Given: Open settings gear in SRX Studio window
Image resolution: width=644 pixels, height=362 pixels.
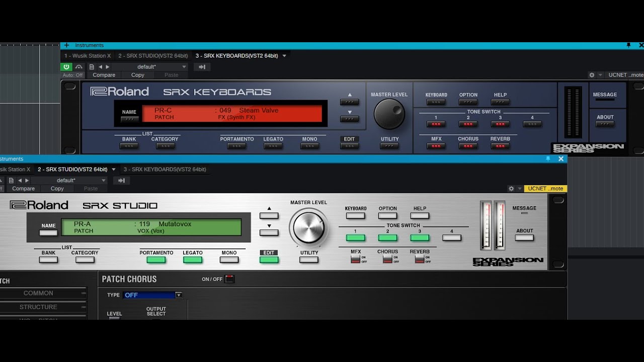Looking at the screenshot, I should pyautogui.click(x=511, y=189).
